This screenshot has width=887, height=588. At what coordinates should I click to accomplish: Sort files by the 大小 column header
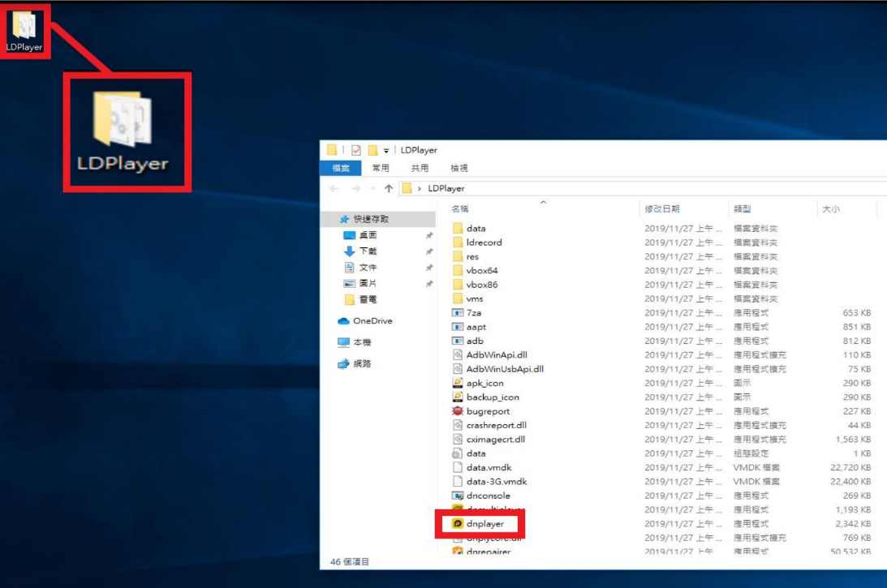pyautogui.click(x=831, y=209)
